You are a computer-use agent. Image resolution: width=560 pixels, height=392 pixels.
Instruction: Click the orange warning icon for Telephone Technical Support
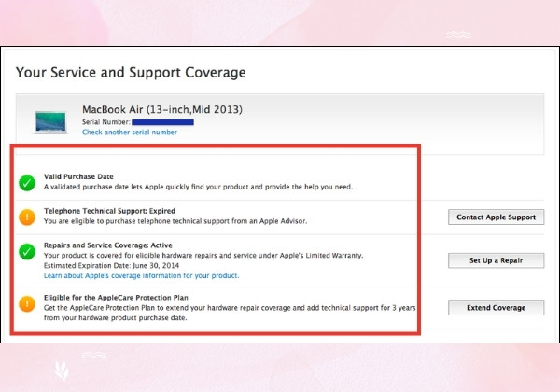(x=27, y=217)
